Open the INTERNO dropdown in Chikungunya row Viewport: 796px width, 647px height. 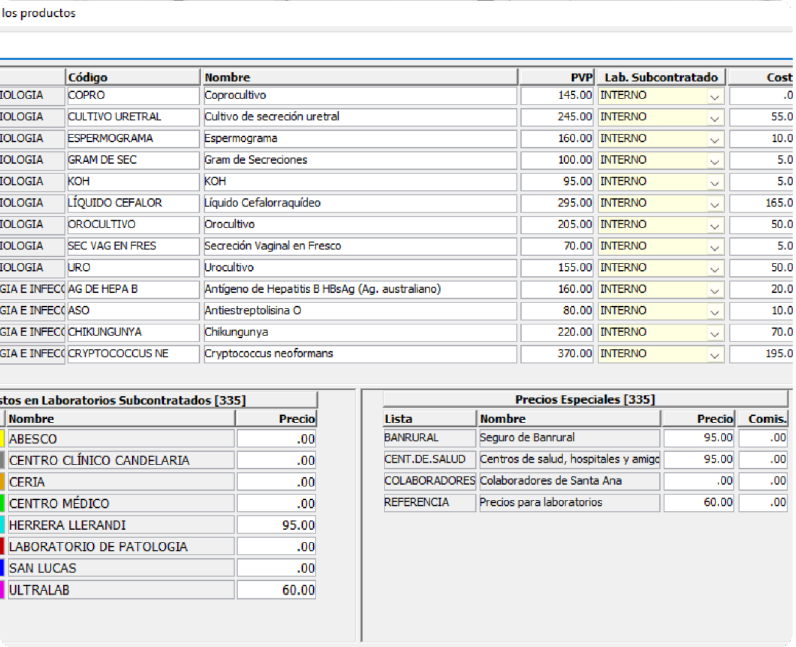714,332
